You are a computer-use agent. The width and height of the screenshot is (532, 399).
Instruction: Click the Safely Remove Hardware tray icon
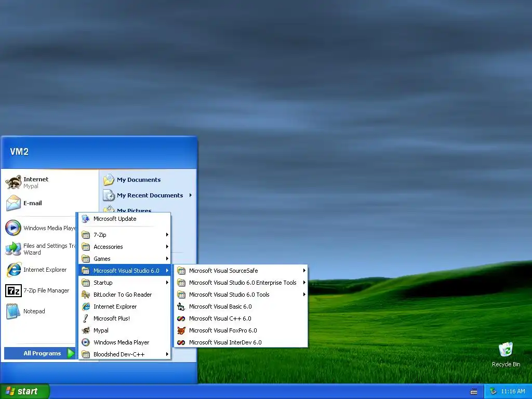493,392
